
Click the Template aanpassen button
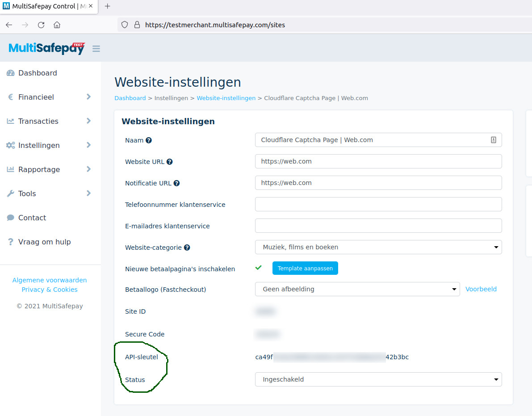(305, 268)
